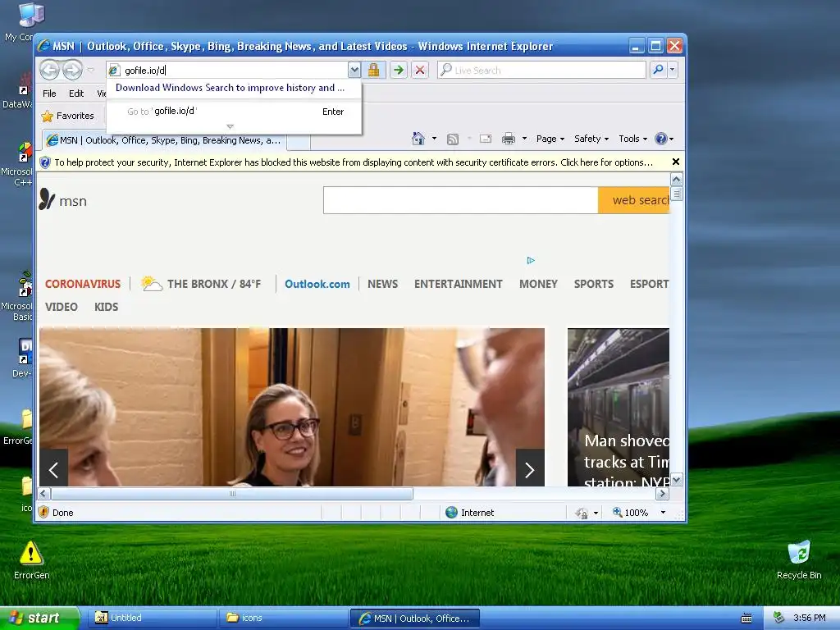Image resolution: width=840 pixels, height=630 pixels.
Task: Open the Safety menu
Action: point(591,139)
